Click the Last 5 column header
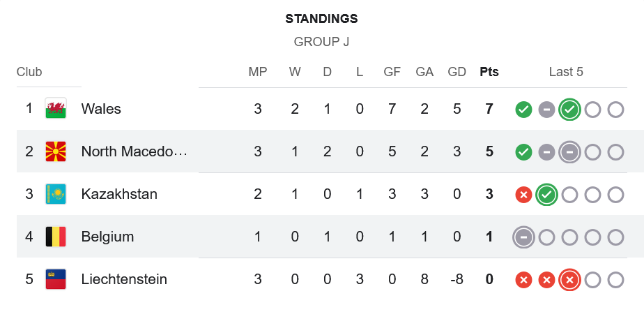 (x=566, y=72)
